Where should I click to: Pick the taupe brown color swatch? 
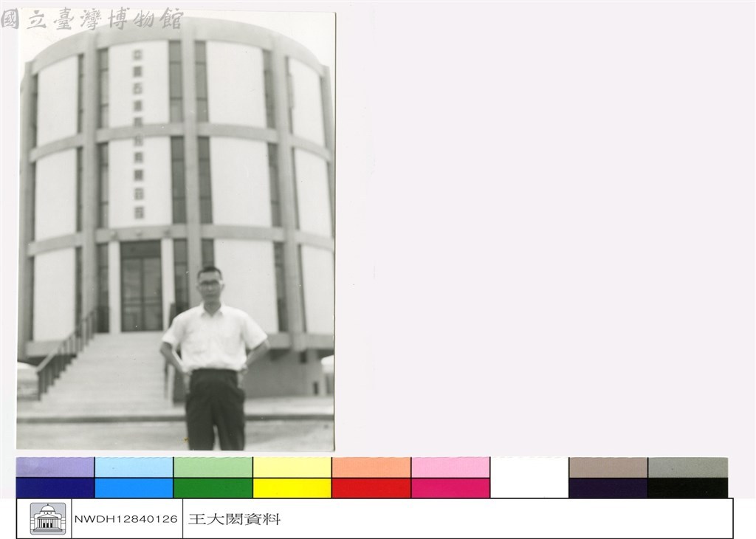608,467
